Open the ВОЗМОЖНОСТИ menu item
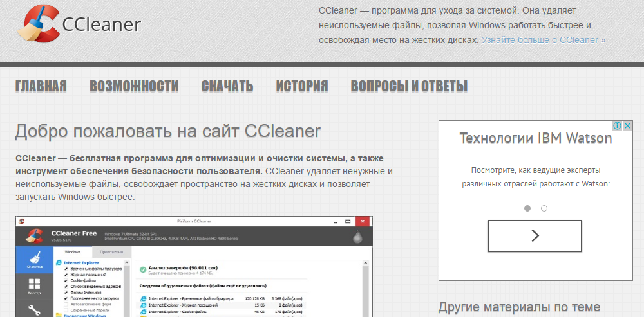 134,86
